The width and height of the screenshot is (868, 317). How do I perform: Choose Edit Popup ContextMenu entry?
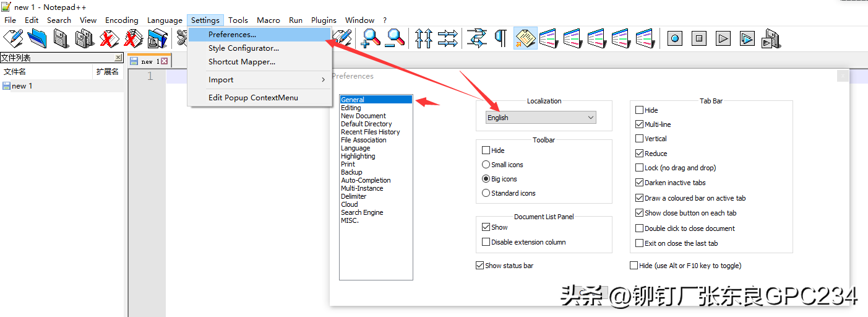(x=260, y=98)
